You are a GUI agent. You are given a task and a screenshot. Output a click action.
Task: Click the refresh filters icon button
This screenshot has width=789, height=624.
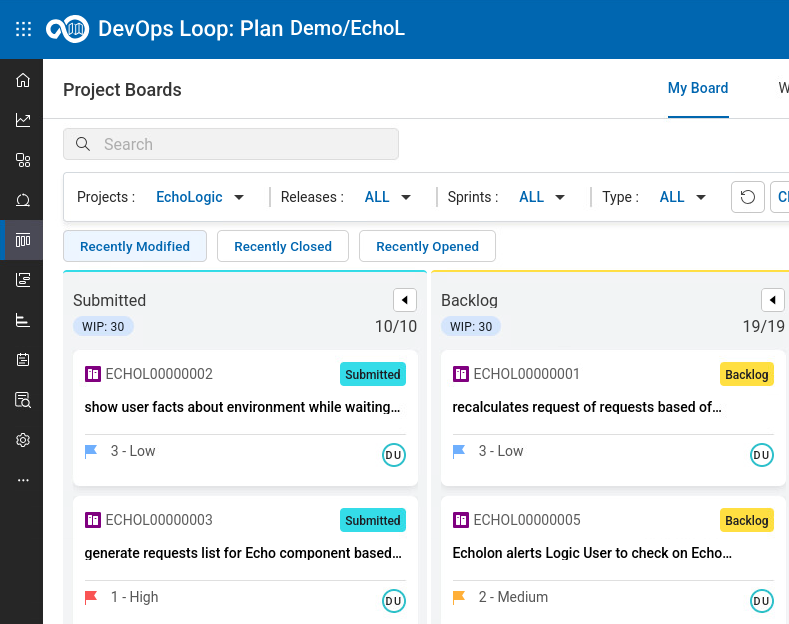pyautogui.click(x=748, y=197)
